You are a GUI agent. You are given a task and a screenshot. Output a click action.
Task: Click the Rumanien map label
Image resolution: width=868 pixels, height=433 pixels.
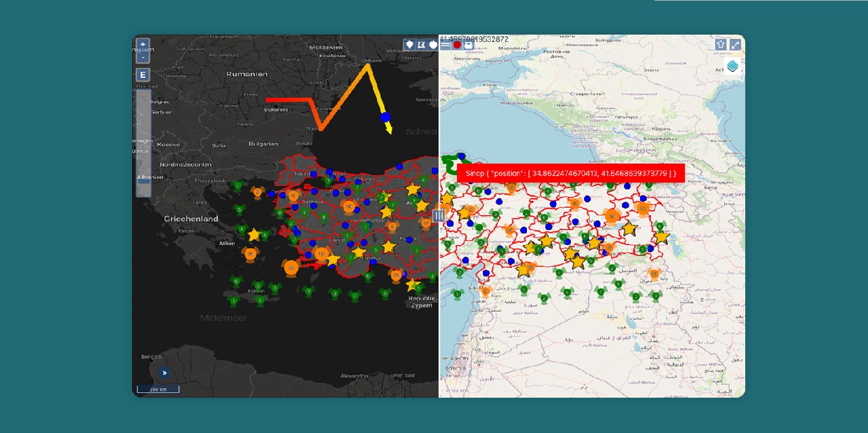pyautogui.click(x=247, y=74)
